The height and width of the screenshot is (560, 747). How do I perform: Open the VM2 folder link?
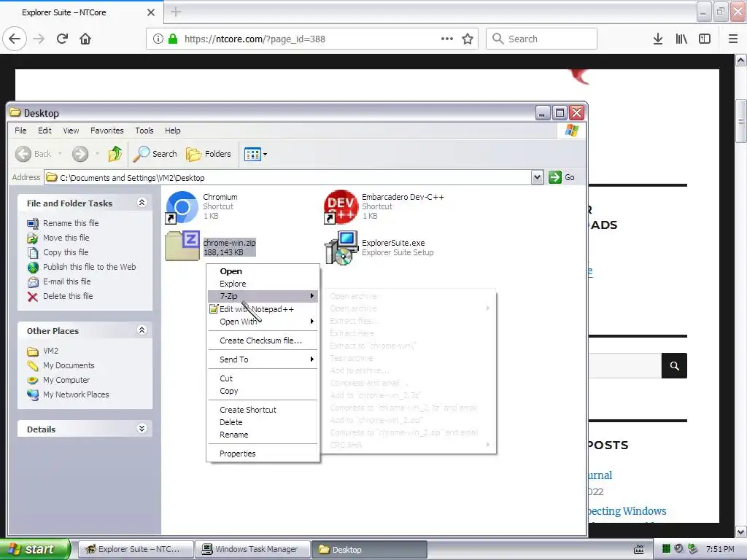[x=50, y=351]
